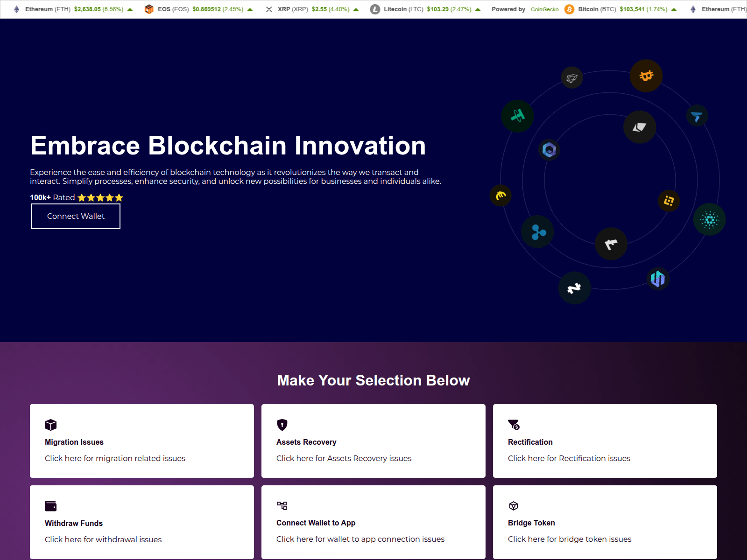Click the orange Bitcoin orbit icon
Viewport: 747px width, 560px height.
[x=646, y=76]
